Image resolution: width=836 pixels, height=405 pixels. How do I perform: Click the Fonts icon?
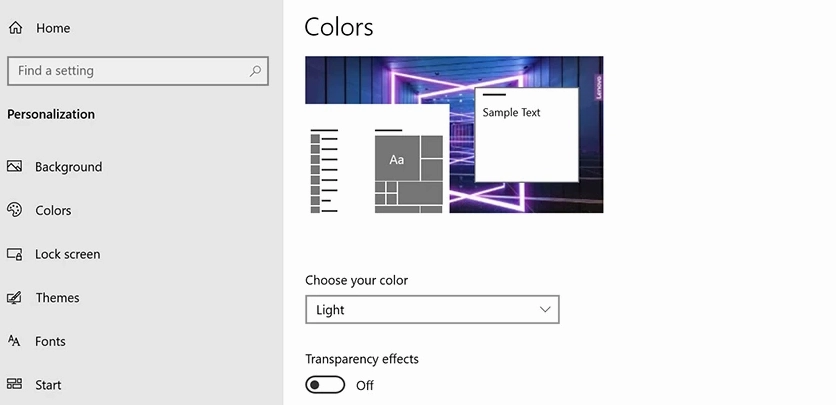coord(15,341)
